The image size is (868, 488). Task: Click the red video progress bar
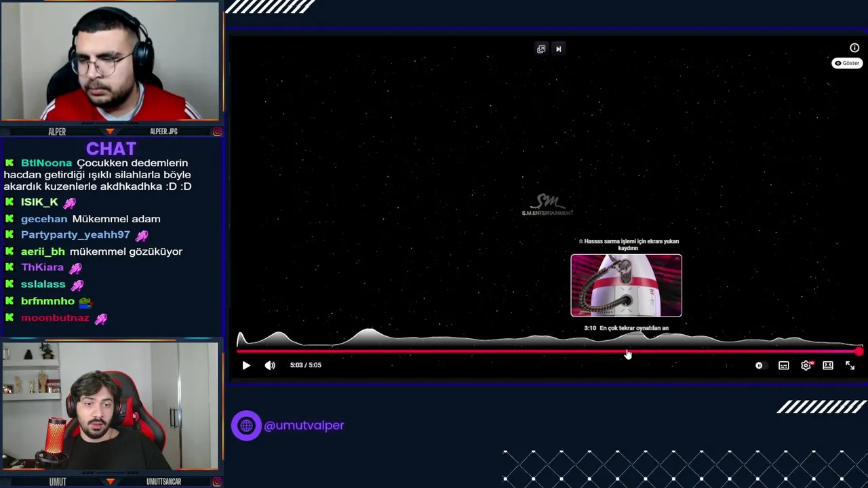[x=548, y=351]
